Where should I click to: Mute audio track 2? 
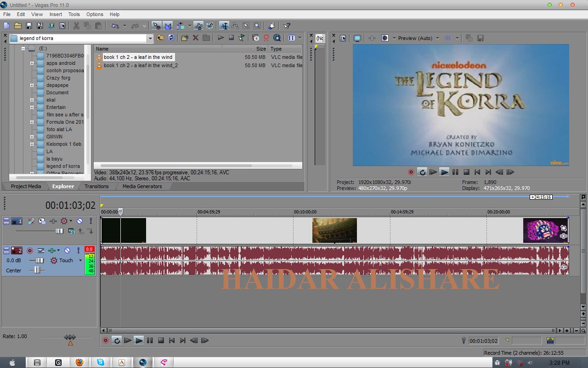tap(68, 251)
